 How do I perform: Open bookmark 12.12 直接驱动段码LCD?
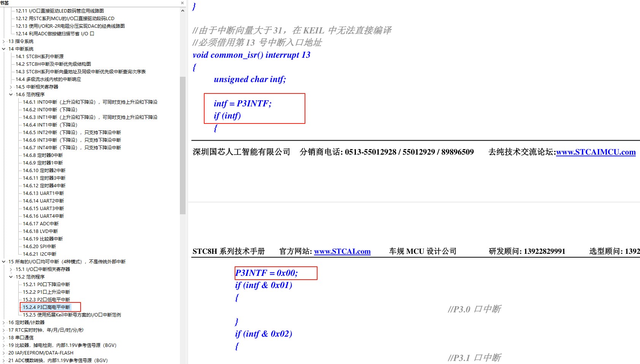click(x=65, y=19)
